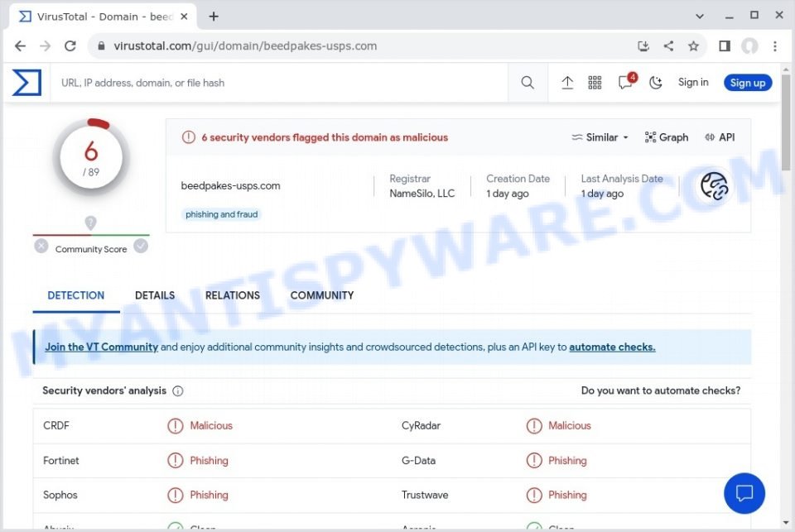The width and height of the screenshot is (795, 532).
Task: Open the notifications comment icon
Action: pos(627,82)
